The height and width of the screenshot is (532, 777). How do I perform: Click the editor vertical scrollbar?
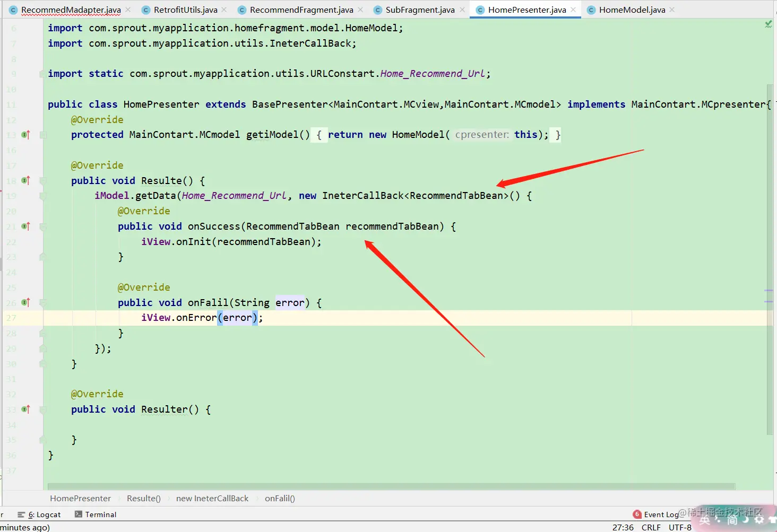770,260
